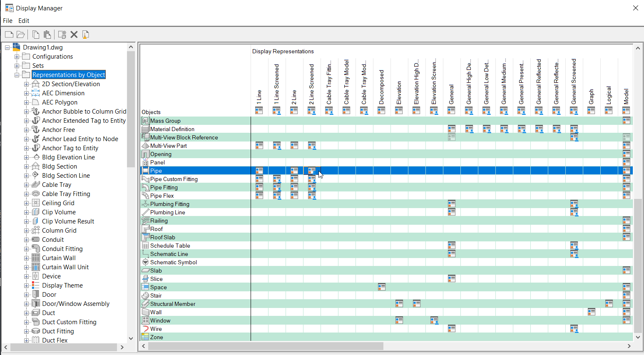Image resolution: width=644 pixels, height=355 pixels.
Task: Select Wire row's General Screened icon
Action: point(574,329)
